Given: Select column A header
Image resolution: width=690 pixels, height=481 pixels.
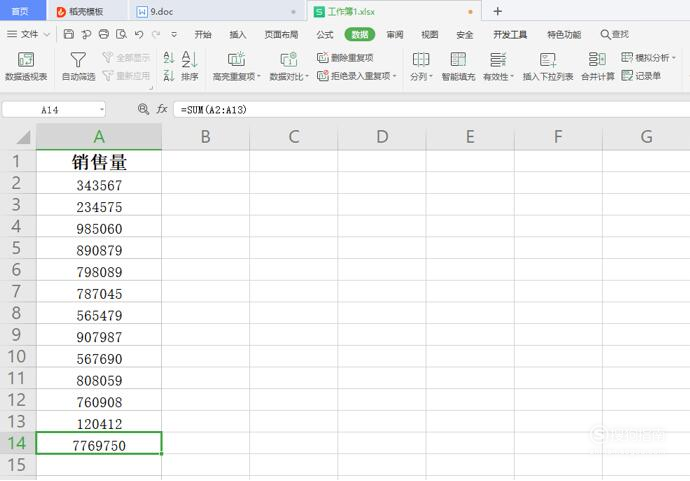Looking at the screenshot, I should coord(99,136).
